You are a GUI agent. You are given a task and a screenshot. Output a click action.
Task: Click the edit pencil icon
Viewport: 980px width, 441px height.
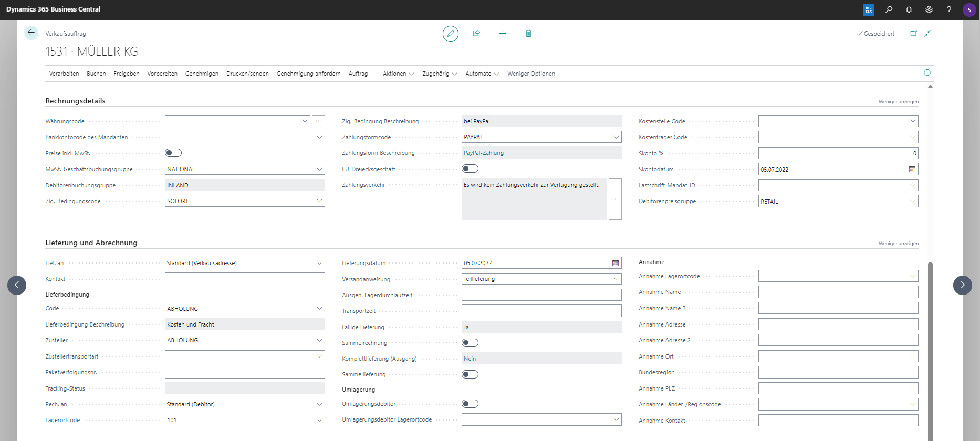point(450,34)
